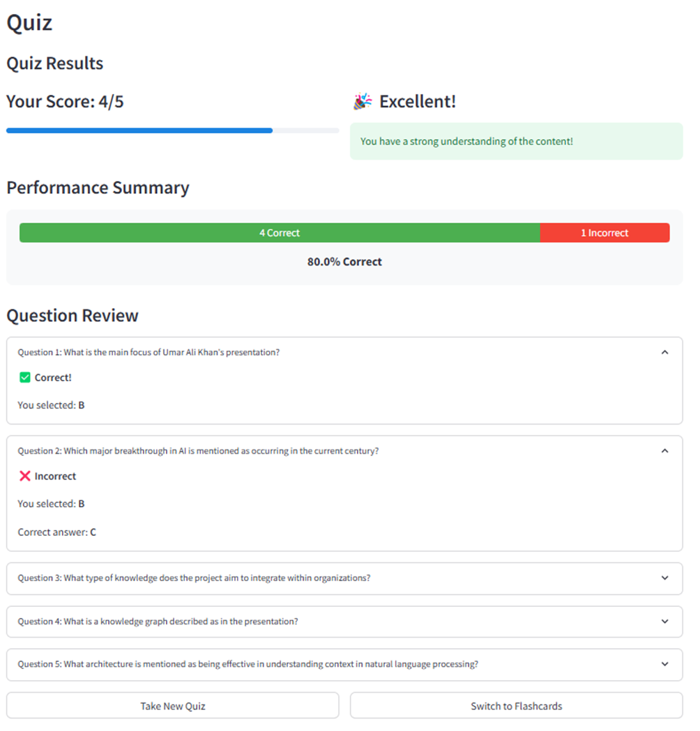Click the green checkmark icon for Question 1
This screenshot has height=731, width=700.
(25, 378)
